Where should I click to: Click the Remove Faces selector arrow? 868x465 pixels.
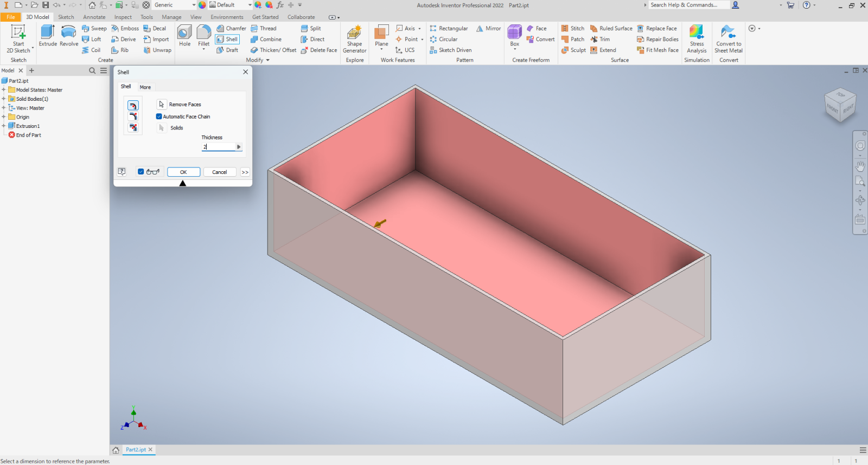[161, 105]
